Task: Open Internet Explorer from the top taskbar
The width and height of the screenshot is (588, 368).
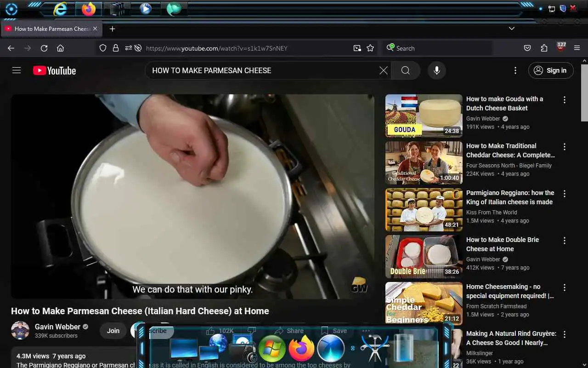Action: coord(60,9)
